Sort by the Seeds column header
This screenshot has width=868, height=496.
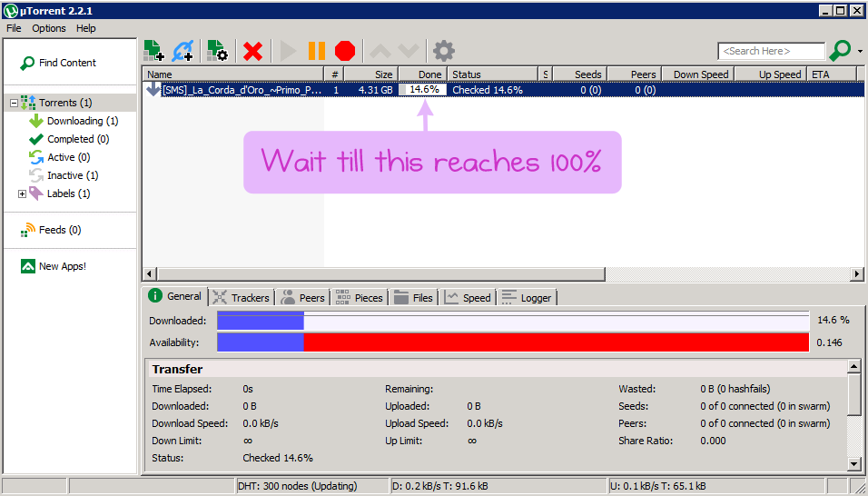(x=580, y=74)
